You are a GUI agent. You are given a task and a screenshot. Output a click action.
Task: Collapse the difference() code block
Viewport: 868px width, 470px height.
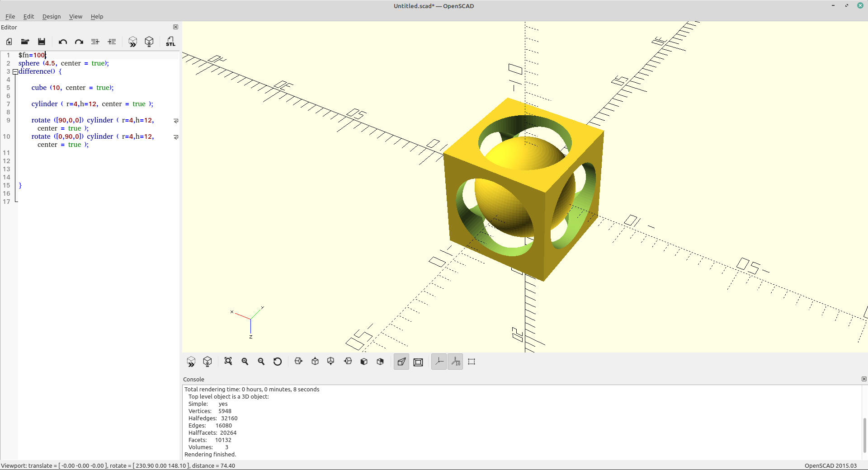click(15, 71)
